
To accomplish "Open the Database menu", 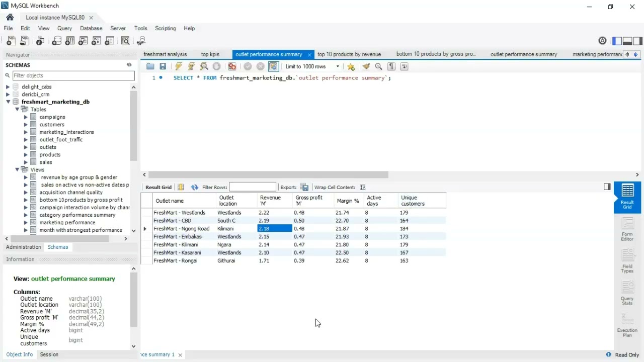I will (x=91, y=28).
